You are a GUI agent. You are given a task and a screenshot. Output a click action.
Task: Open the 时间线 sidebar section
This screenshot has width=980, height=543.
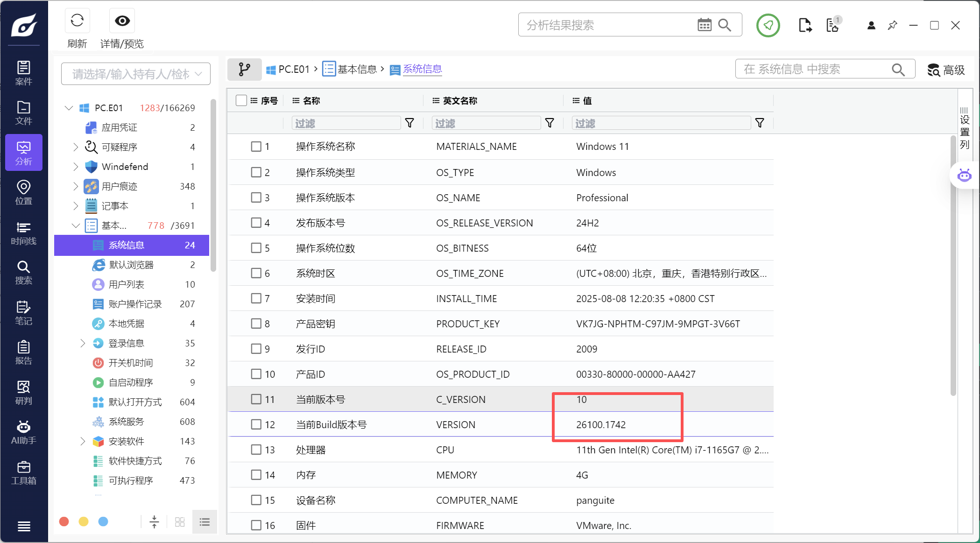[x=24, y=233]
